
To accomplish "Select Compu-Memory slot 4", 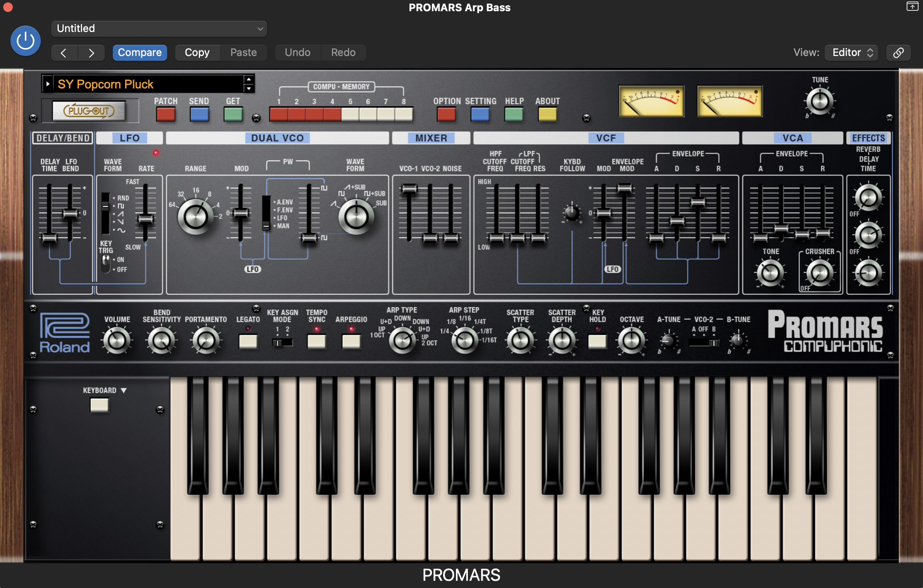I will coord(332,114).
